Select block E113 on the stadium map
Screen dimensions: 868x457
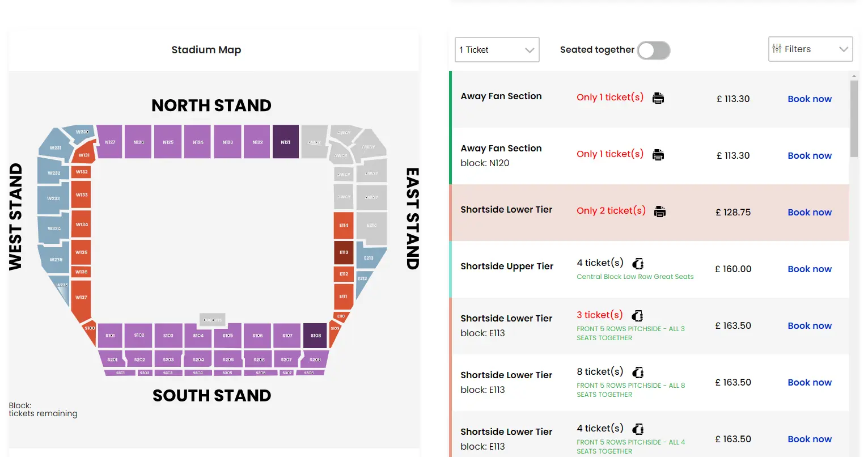tap(343, 252)
